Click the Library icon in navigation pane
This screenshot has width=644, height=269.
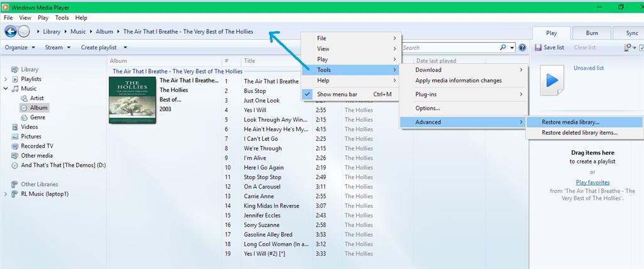coord(15,69)
